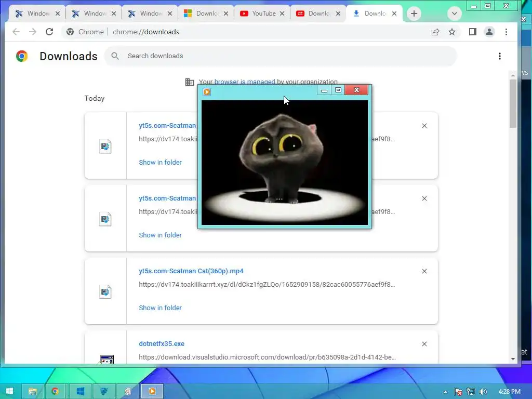The image size is (532, 399).
Task: Reload the downloads page
Action: 49,32
